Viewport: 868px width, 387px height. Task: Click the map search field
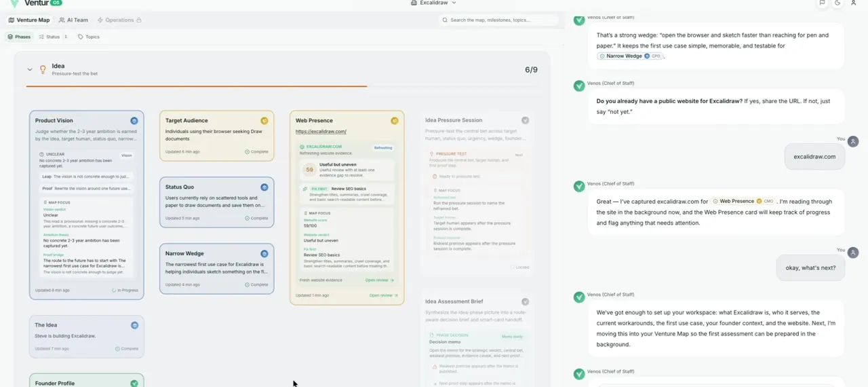498,20
